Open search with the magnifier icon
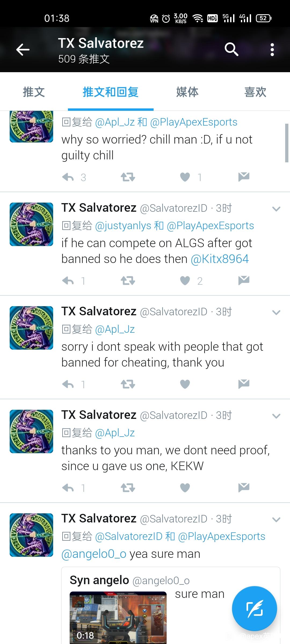 pos(231,49)
